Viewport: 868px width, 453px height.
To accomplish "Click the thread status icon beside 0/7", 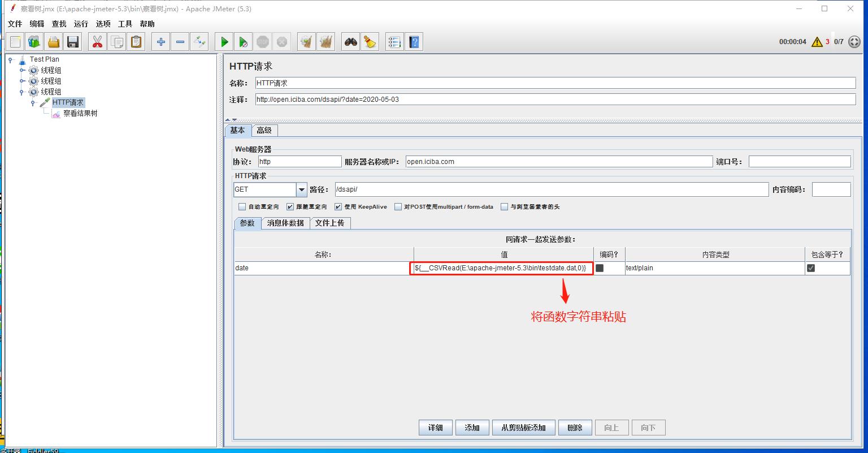I will tap(854, 42).
